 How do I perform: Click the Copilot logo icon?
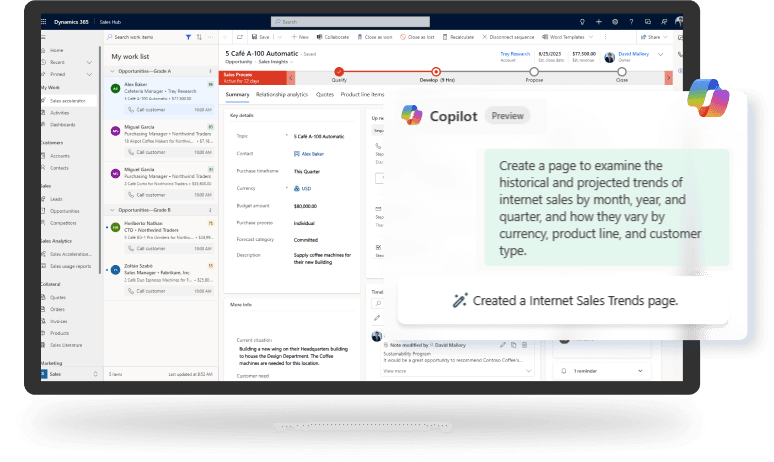411,115
